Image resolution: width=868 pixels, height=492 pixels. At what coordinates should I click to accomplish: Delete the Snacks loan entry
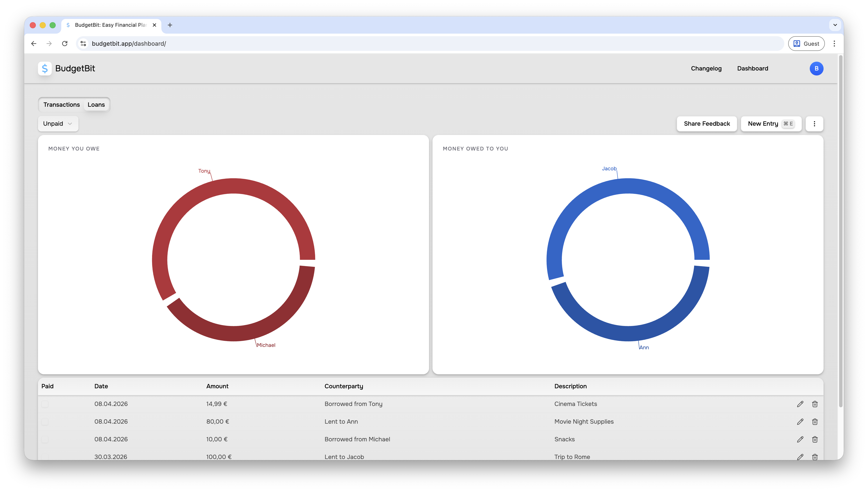click(x=815, y=439)
